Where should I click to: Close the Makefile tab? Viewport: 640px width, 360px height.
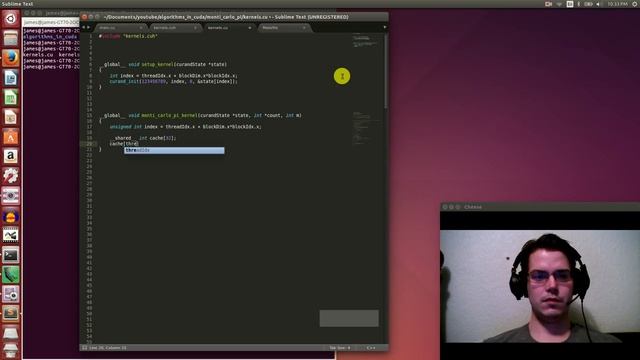pyautogui.click(x=304, y=28)
